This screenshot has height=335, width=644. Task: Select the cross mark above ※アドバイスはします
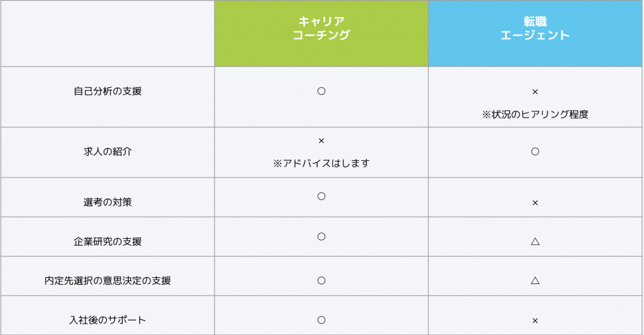321,141
